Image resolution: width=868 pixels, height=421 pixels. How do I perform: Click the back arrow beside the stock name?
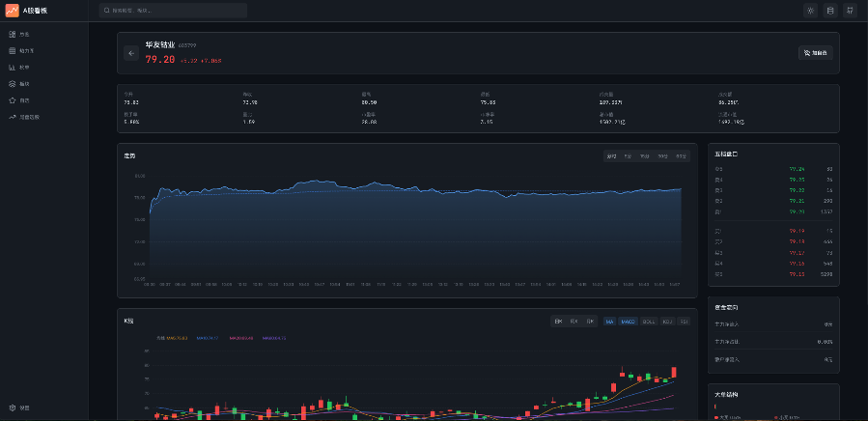point(130,53)
